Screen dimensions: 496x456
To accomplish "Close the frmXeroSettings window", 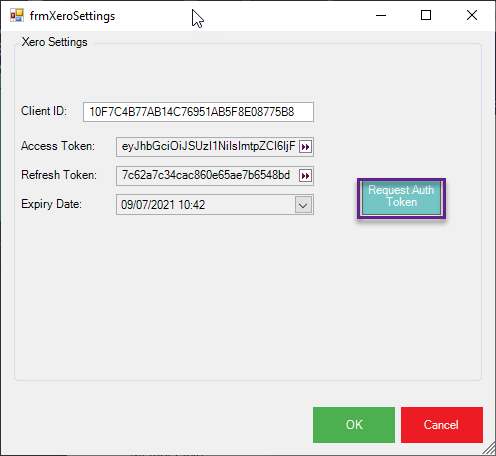I will pos(472,15).
